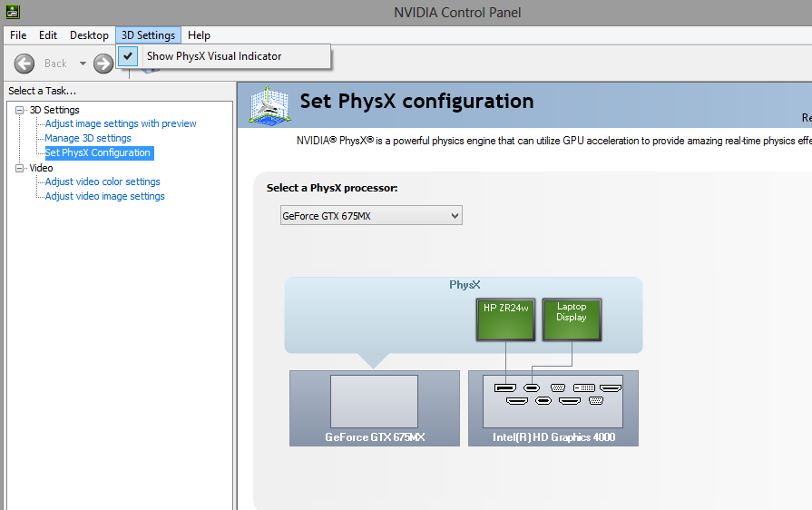Click the Laptop Display monitor icon
The height and width of the screenshot is (510, 812).
pos(572,319)
